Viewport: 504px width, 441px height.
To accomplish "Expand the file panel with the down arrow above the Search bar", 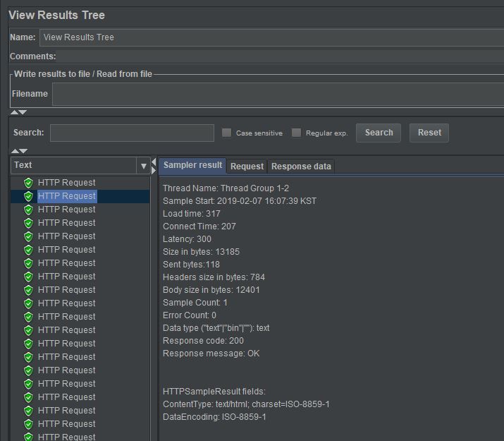I will click(23, 112).
